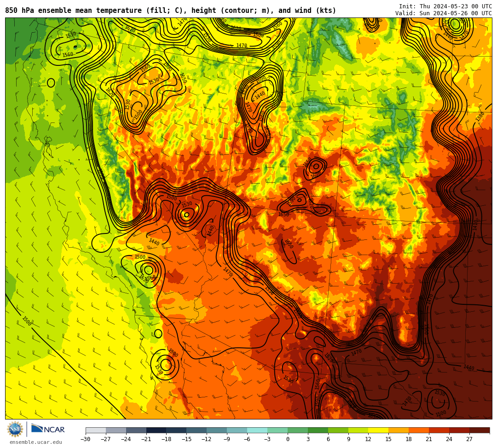This screenshot has width=497, height=448.
Task: Click the 12 colorbar tick label
Action: click(368, 439)
